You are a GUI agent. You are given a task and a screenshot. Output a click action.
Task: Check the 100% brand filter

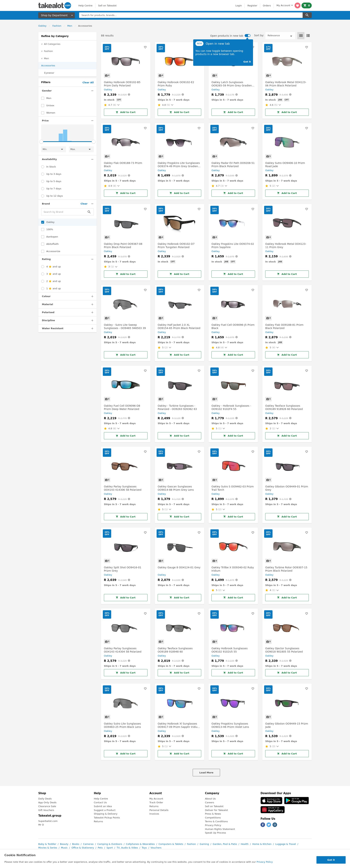pyautogui.click(x=43, y=229)
